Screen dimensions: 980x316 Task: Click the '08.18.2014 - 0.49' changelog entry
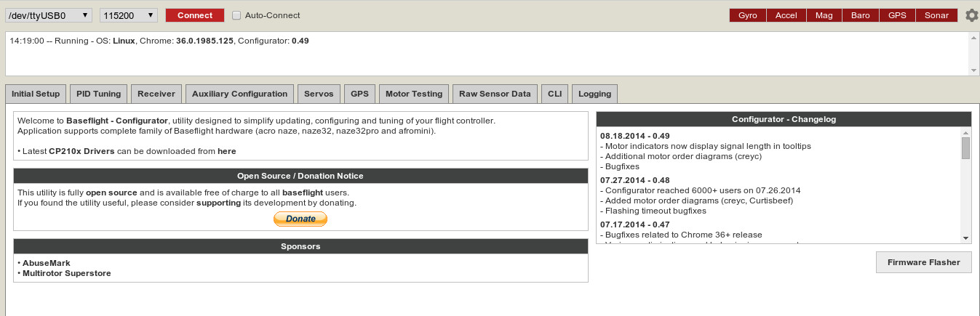[x=635, y=136]
